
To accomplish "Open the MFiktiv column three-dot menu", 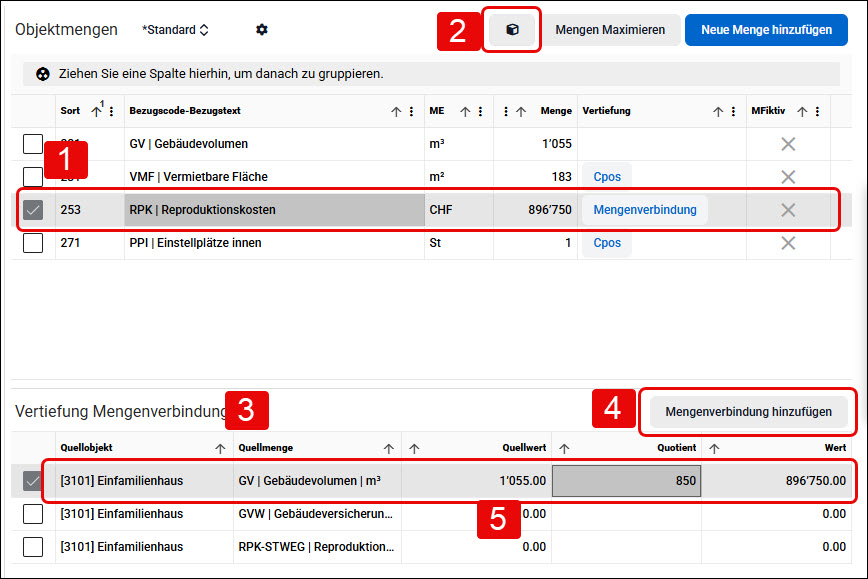I will coord(818,111).
